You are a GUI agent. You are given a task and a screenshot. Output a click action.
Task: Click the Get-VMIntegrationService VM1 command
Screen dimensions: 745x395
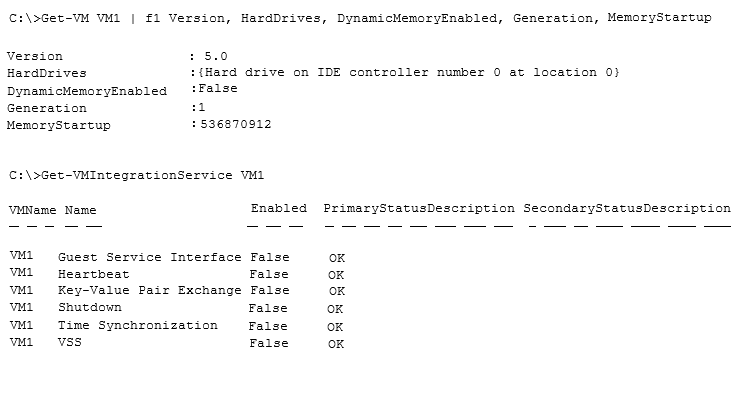(x=136, y=175)
